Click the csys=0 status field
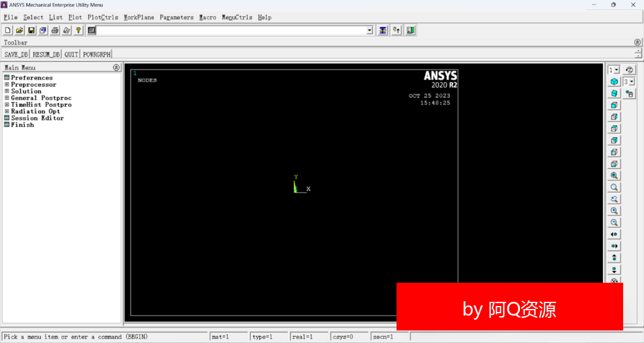Image resolution: width=644 pixels, height=343 pixels. pos(349,337)
